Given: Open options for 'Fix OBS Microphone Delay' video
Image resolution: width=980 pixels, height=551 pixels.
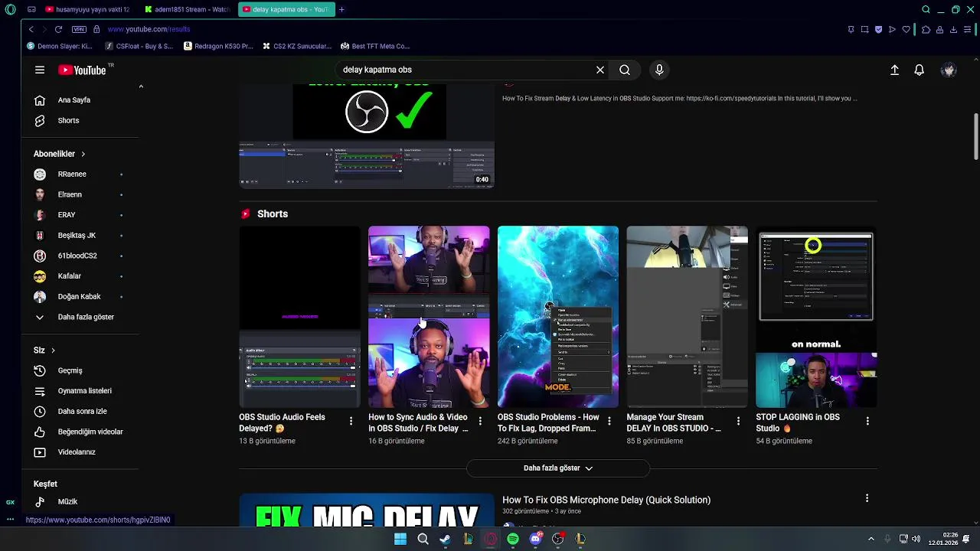Looking at the screenshot, I should (x=867, y=498).
